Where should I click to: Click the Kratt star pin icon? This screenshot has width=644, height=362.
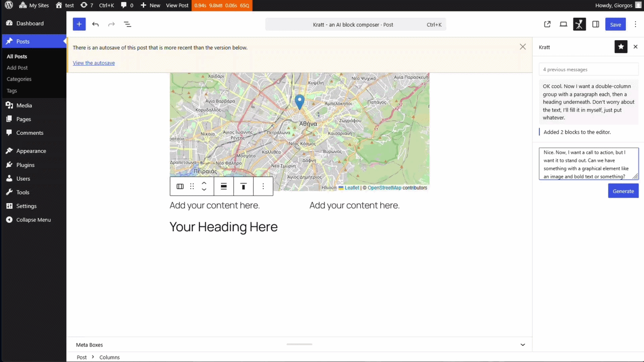[621, 47]
